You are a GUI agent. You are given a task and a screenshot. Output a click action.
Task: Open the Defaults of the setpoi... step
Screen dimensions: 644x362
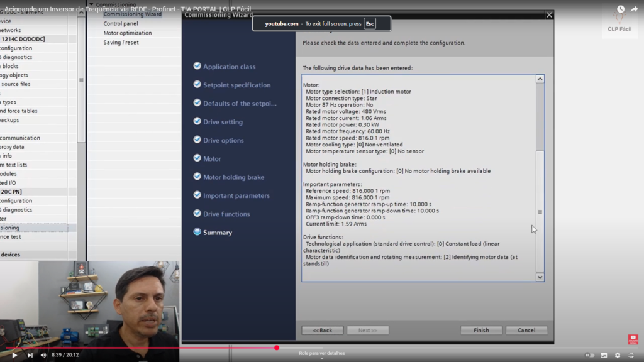(x=240, y=104)
